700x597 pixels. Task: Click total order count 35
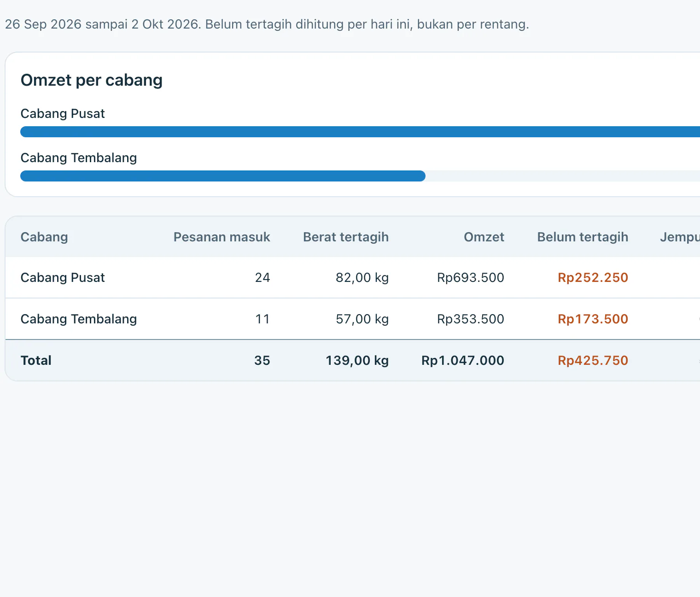click(x=262, y=360)
